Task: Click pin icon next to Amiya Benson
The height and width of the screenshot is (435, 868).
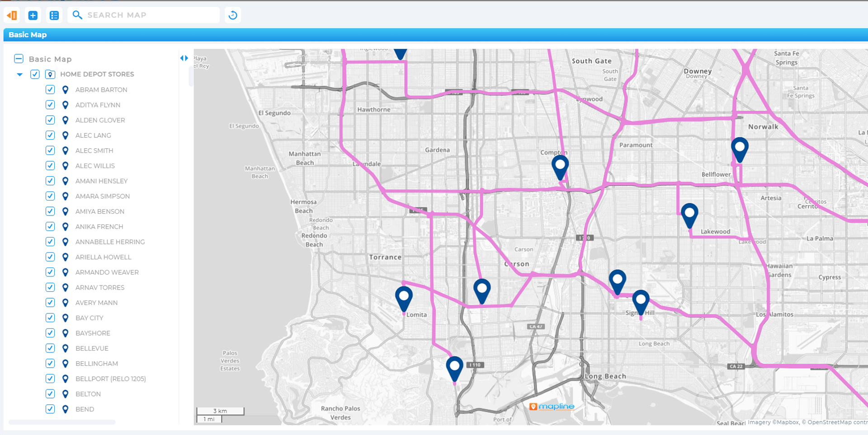Action: pos(65,211)
